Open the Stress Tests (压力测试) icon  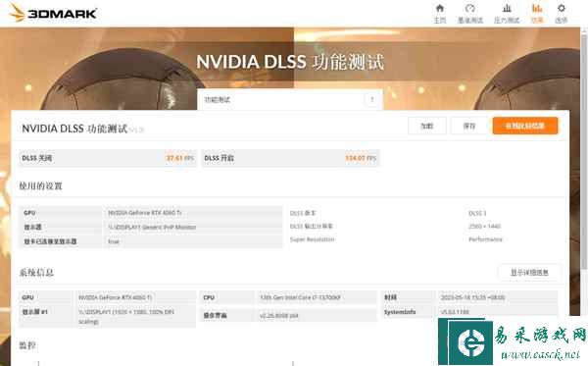click(507, 13)
